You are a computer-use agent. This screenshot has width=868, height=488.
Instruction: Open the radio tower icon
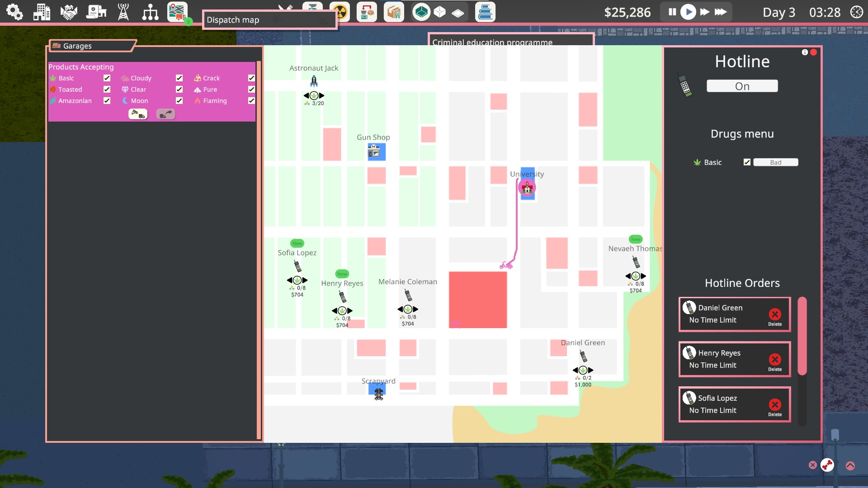(x=123, y=12)
